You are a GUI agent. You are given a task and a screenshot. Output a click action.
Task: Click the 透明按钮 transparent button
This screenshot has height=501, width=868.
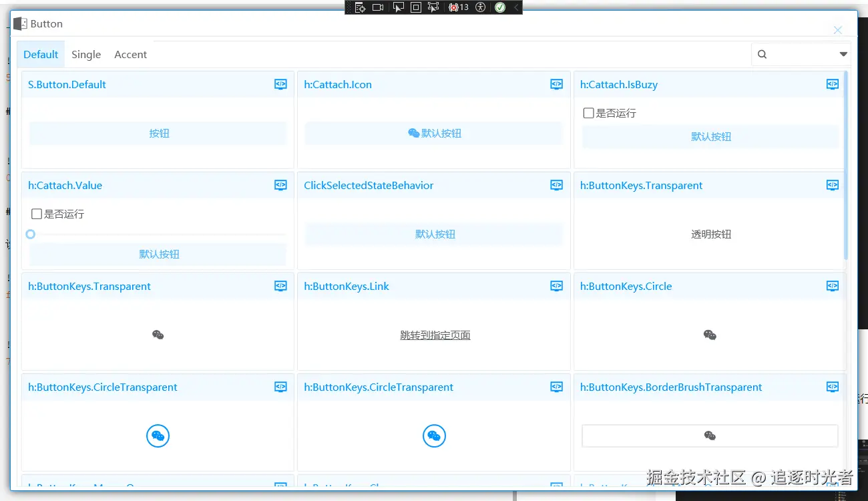[x=710, y=234]
